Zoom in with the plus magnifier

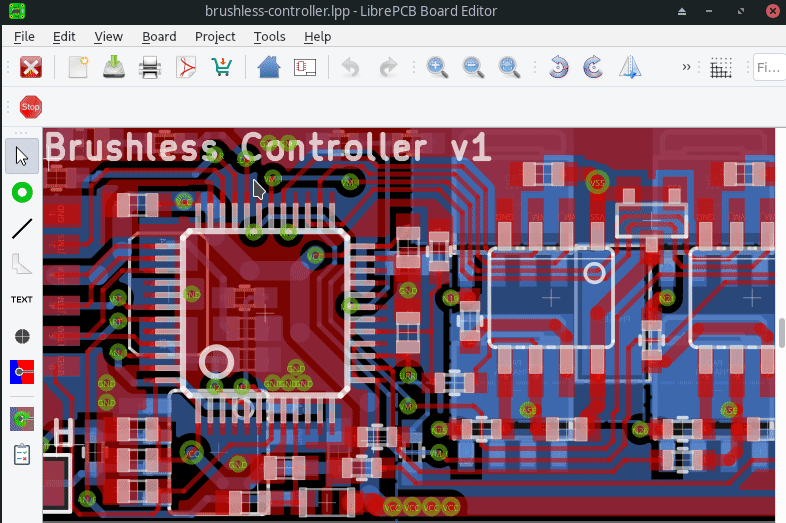437,67
